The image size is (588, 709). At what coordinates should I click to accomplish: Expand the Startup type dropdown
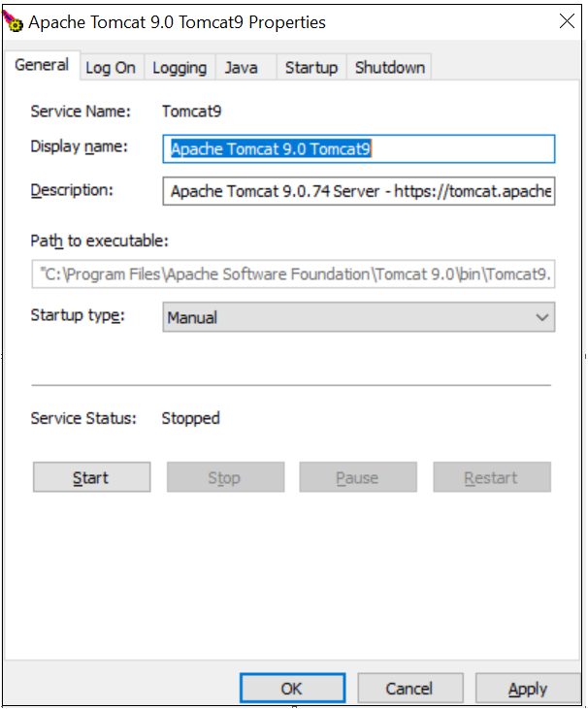(359, 317)
